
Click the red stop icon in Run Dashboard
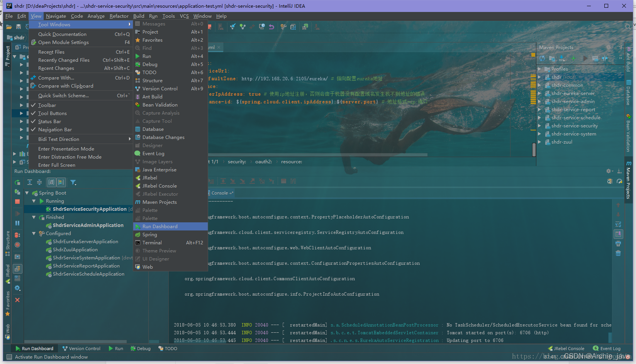[x=17, y=201]
